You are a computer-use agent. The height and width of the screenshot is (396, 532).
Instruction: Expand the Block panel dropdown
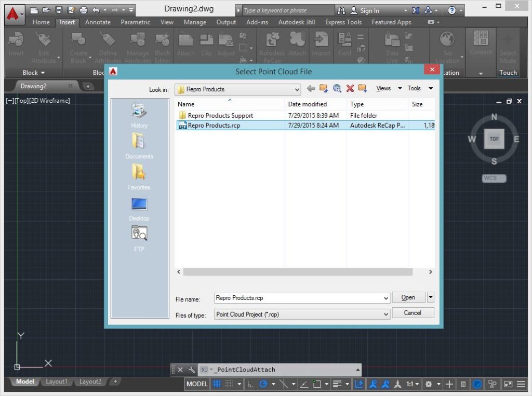coord(34,73)
